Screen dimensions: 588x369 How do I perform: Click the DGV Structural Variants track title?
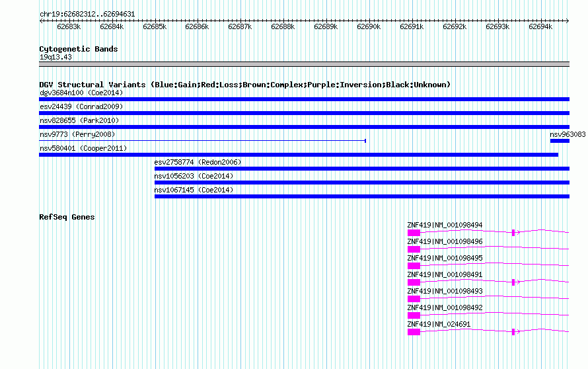pyautogui.click(x=244, y=85)
